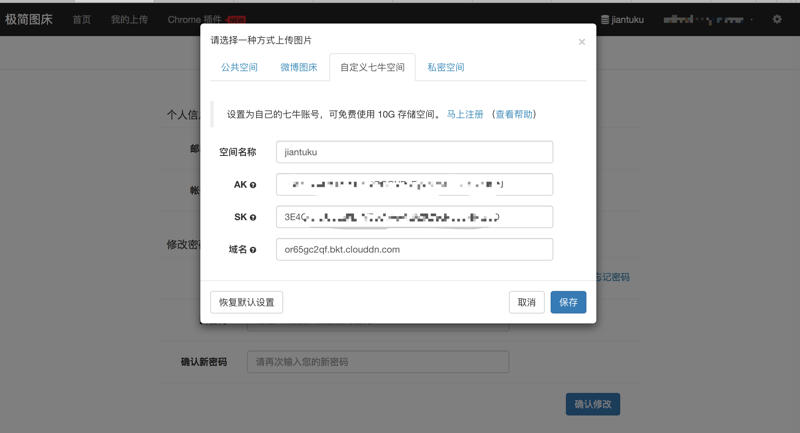Click the SK input field
The height and width of the screenshot is (433, 800).
coord(414,217)
